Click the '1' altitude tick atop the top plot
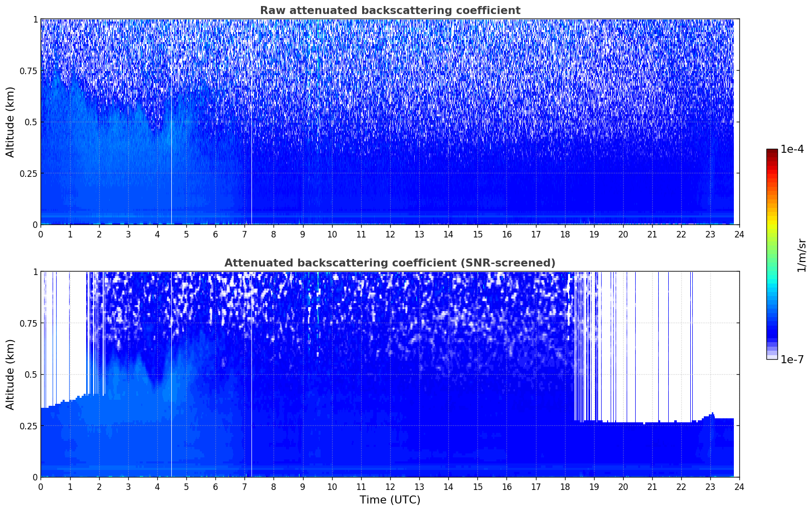Screen dimensions: 812x511 [35, 19]
